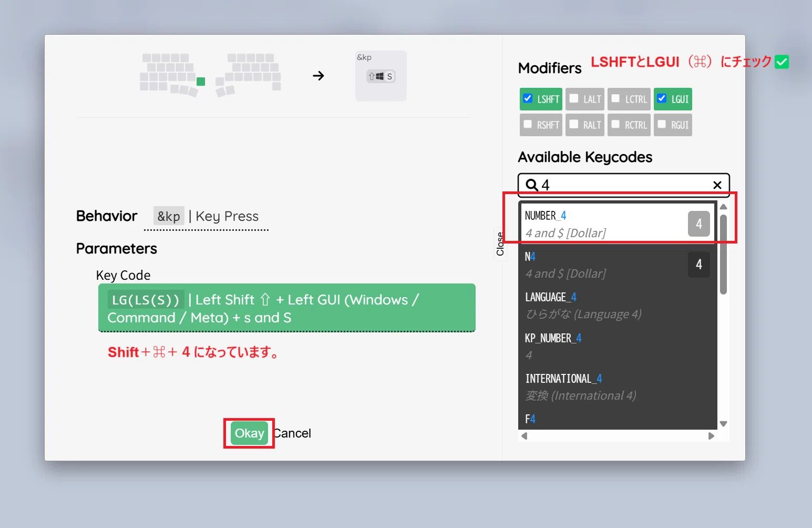This screenshot has height=528, width=812.
Task: Click the keycode list scroll-right arrow
Action: tap(711, 436)
